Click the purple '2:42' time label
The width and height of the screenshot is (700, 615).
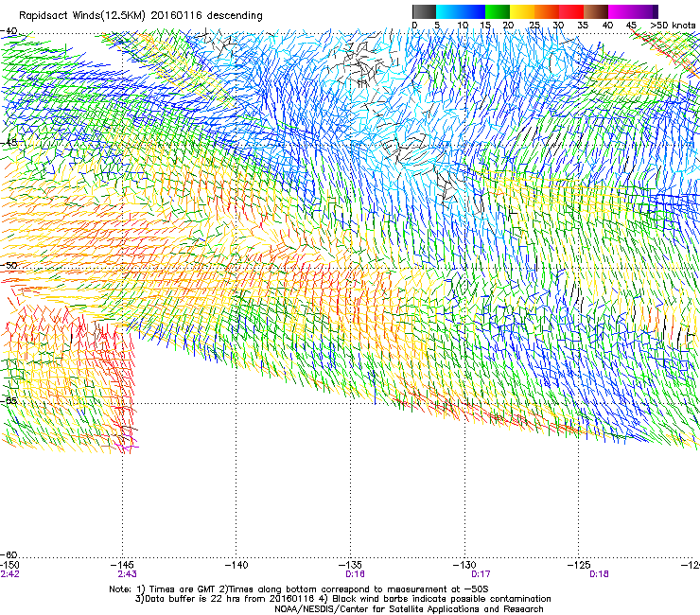[9, 574]
